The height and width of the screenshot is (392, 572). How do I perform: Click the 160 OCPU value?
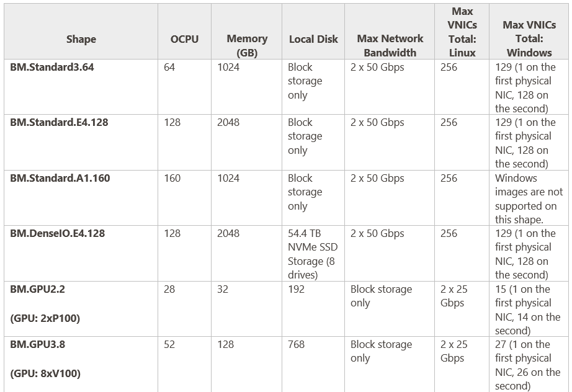[x=172, y=178]
